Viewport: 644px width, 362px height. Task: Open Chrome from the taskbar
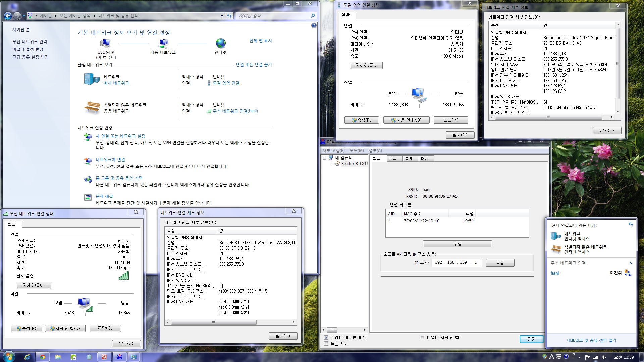click(x=43, y=357)
